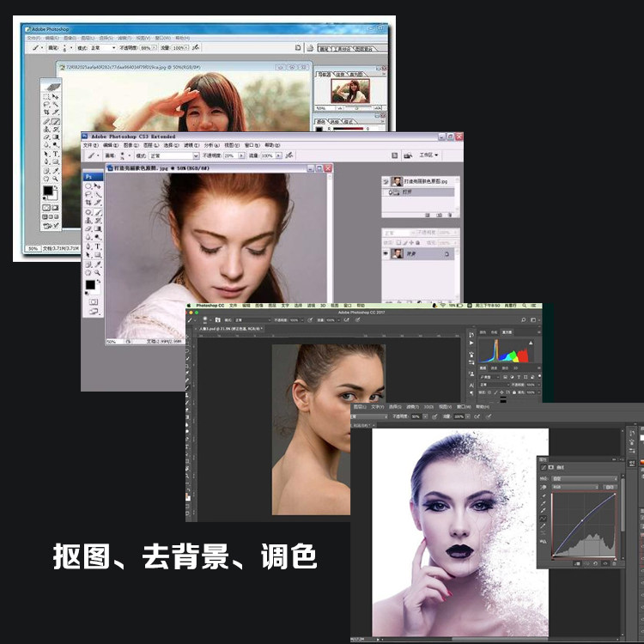Click the midpoint control on the Curves graph
The height and width of the screenshot is (644, 644).
coord(582,520)
